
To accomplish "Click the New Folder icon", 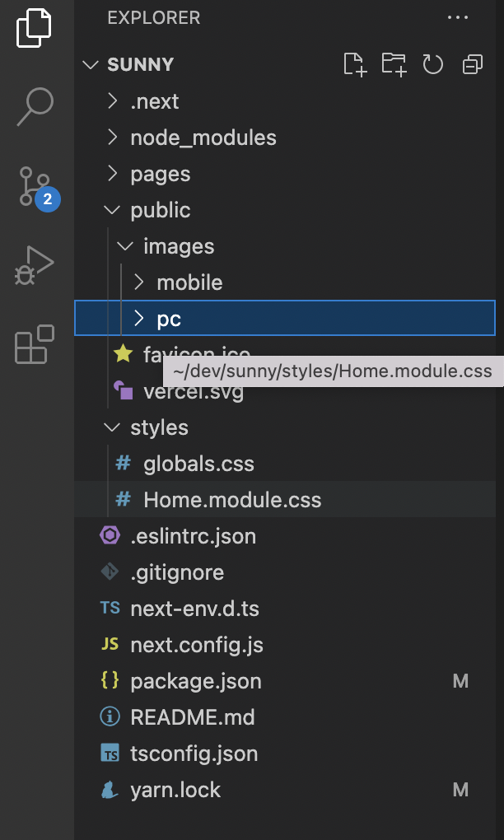I will [394, 65].
